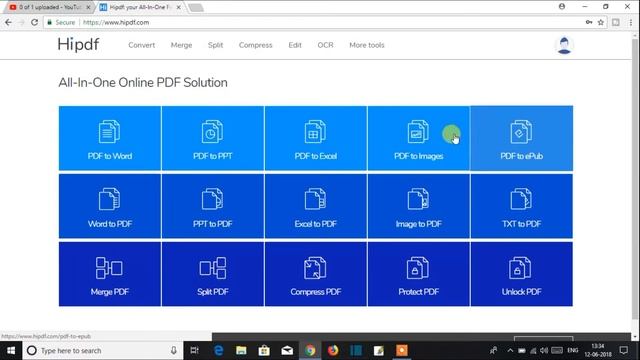Click the address bar URL field
The height and width of the screenshot is (360, 640).
pos(318,22)
